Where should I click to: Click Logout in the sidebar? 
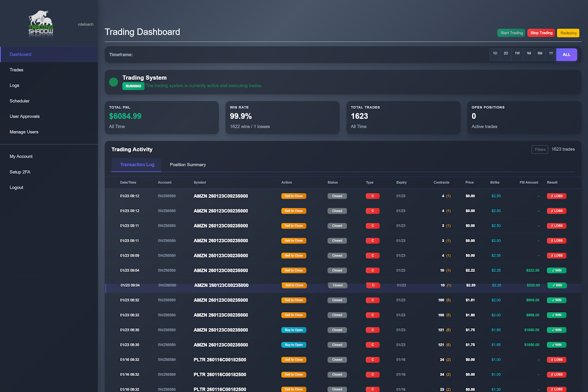(x=17, y=188)
